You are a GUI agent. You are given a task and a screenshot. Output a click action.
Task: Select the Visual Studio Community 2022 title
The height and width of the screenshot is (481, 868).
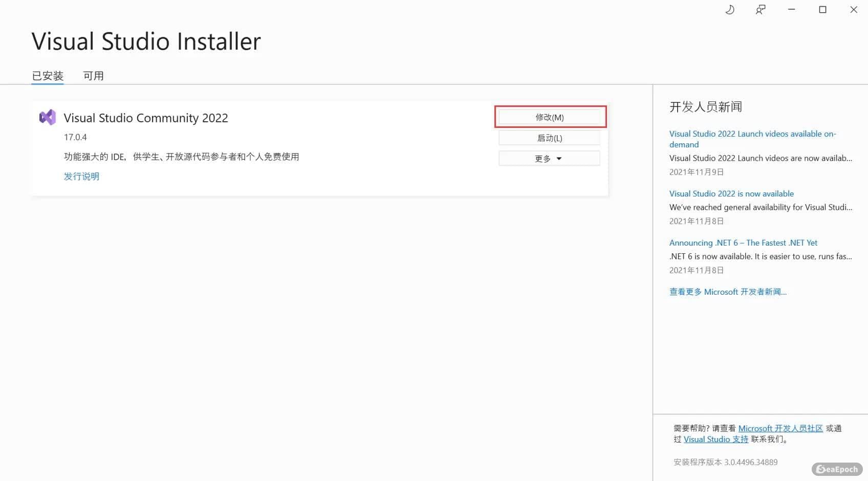pos(146,118)
